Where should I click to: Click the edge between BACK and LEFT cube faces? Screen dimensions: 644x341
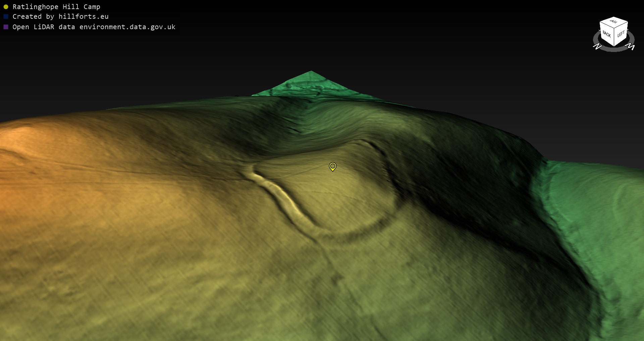pos(614,37)
